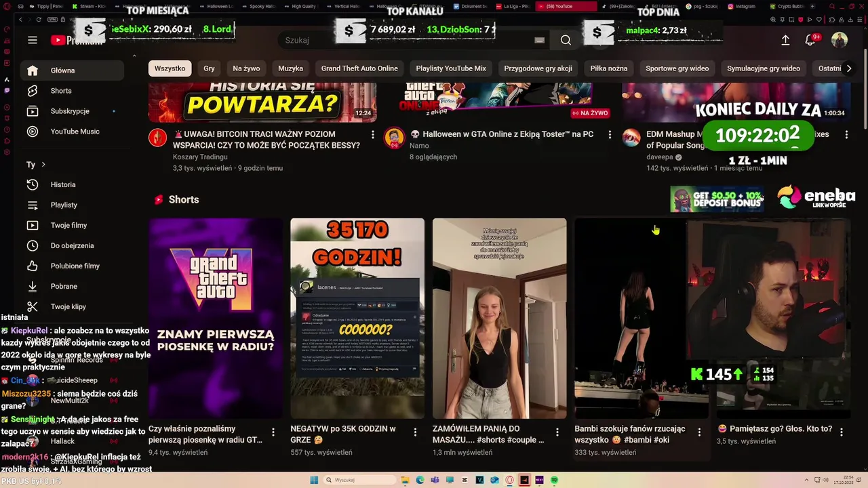This screenshot has height=488, width=868.
Task: Open the Koszary Tradingu channel name
Action: (200, 157)
